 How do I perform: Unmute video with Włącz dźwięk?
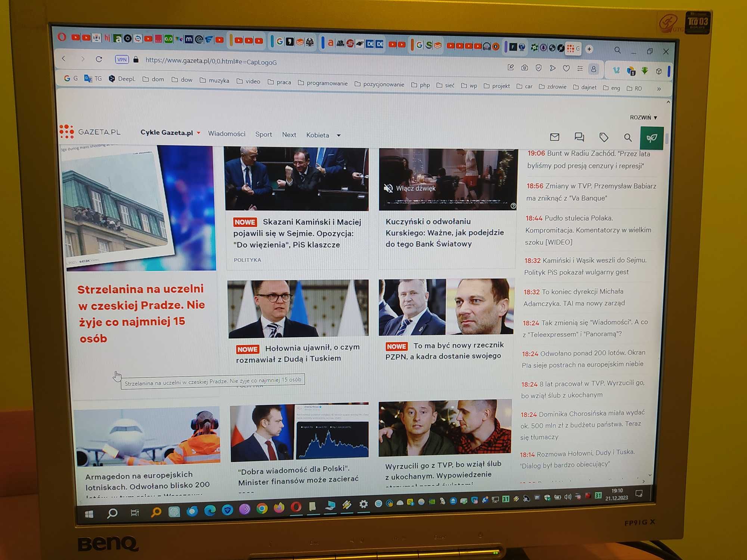(410, 188)
